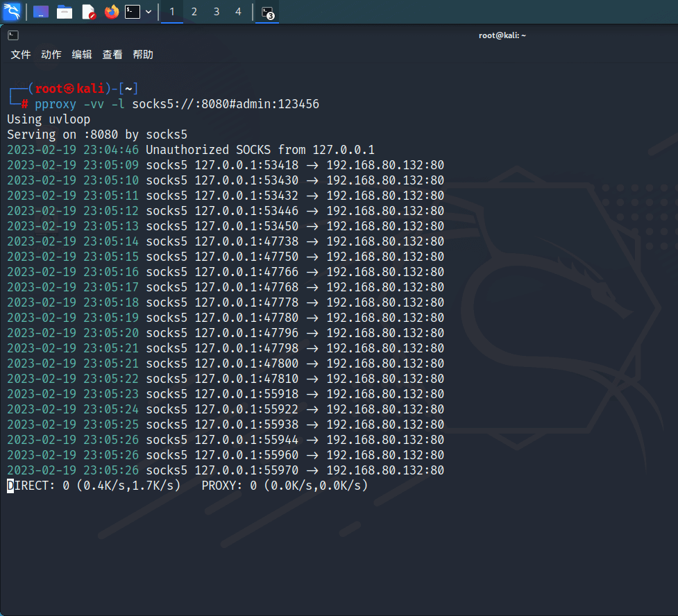Switch to workspace 1

coord(172,12)
